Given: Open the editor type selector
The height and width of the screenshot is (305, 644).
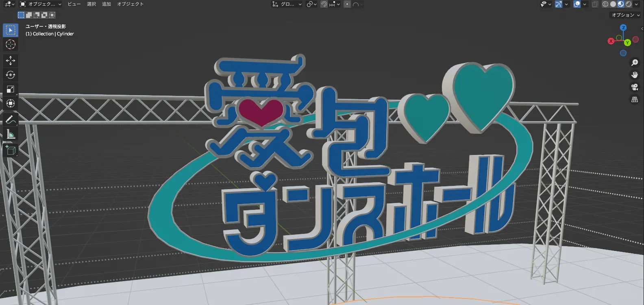Looking at the screenshot, I should click(9, 4).
